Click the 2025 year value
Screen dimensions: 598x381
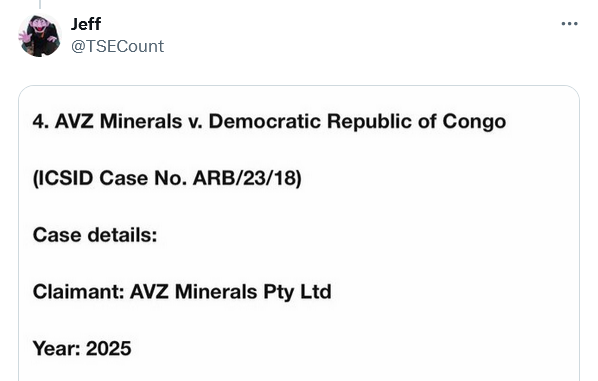click(x=109, y=349)
